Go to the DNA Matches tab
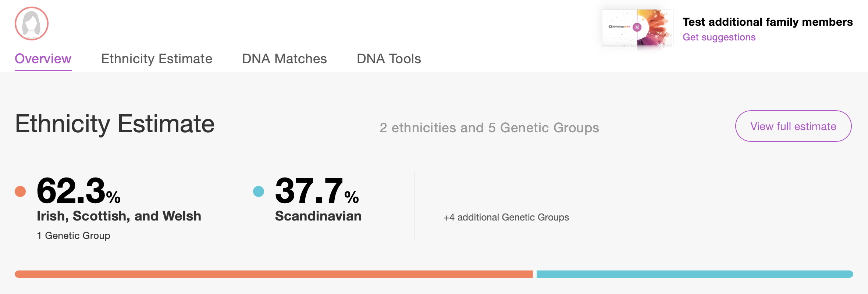Image resolution: width=868 pixels, height=294 pixels. point(284,59)
